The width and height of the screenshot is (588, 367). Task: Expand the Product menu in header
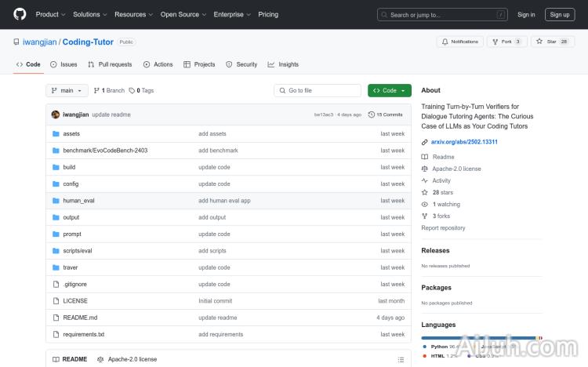50,14
